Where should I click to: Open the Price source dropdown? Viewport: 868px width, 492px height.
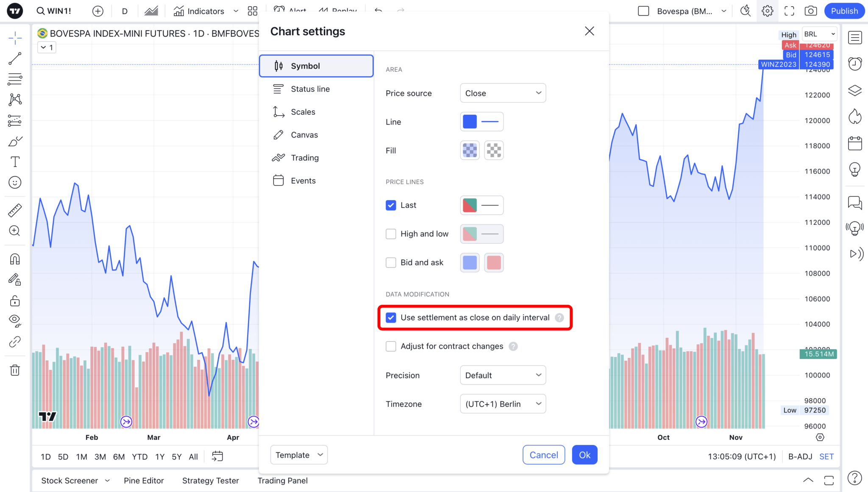click(x=503, y=93)
